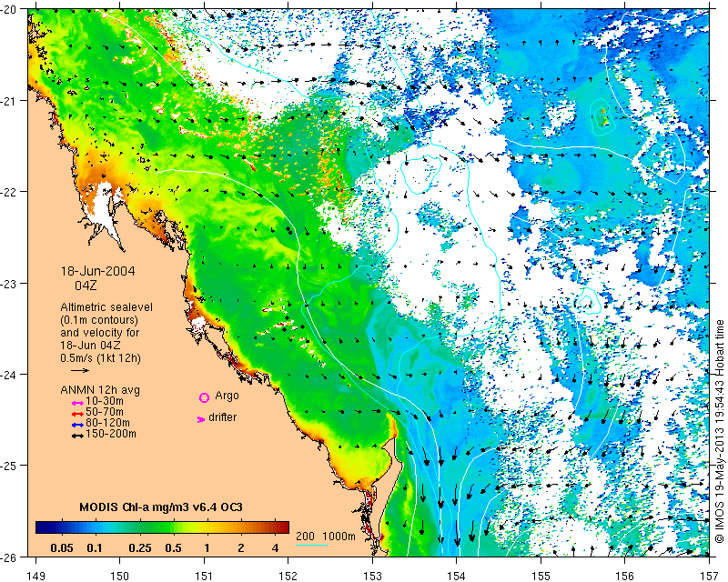Click the cyan 200m contour legend line
728x582 pixels.
pos(311,545)
